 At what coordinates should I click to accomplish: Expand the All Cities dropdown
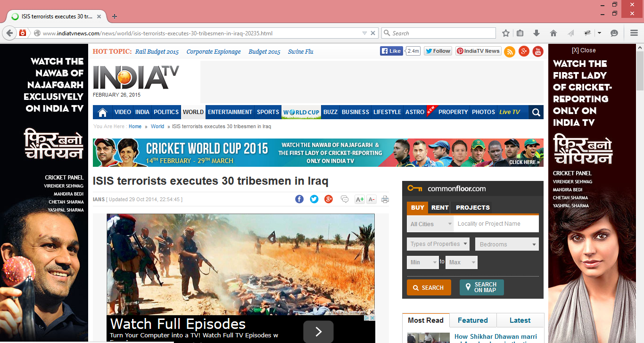pyautogui.click(x=430, y=224)
